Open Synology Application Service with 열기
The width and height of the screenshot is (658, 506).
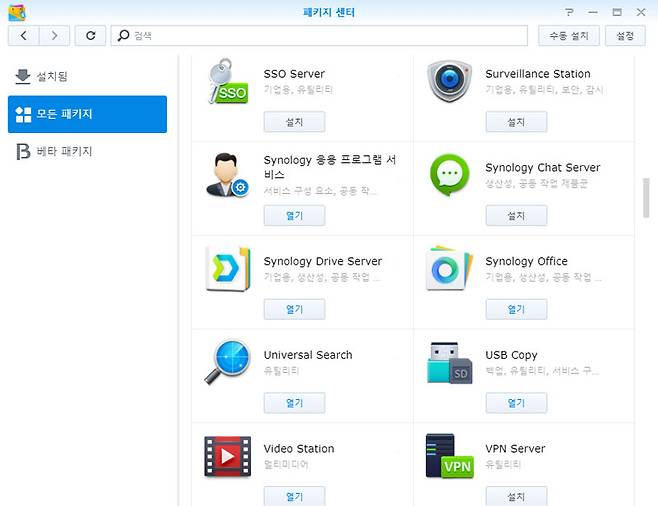coord(294,215)
